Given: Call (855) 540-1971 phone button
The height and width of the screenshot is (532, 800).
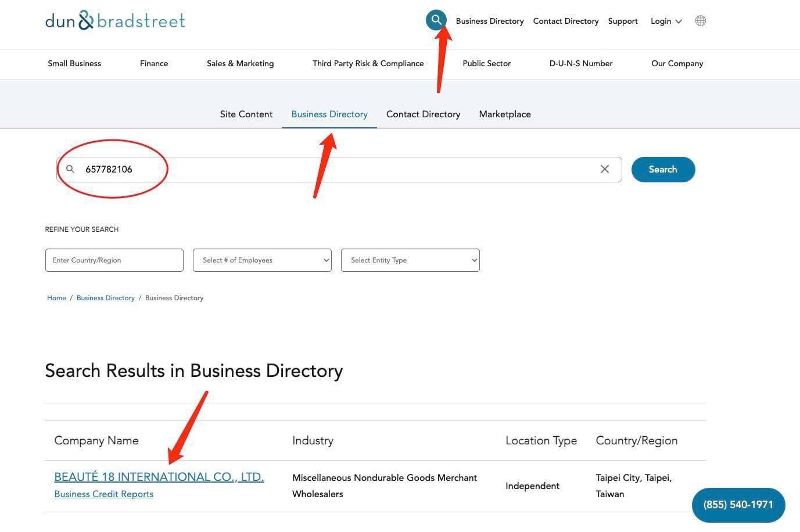Looking at the screenshot, I should coord(738,505).
